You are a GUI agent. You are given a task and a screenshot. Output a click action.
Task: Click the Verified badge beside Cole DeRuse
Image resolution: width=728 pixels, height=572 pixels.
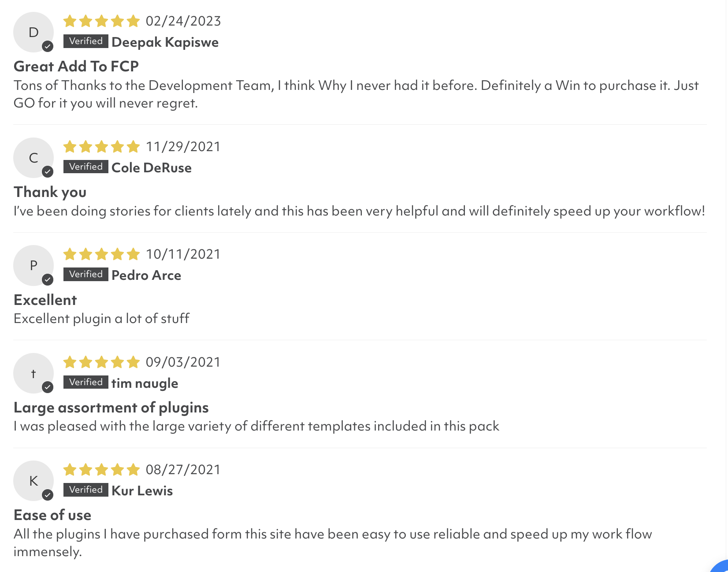tap(86, 167)
